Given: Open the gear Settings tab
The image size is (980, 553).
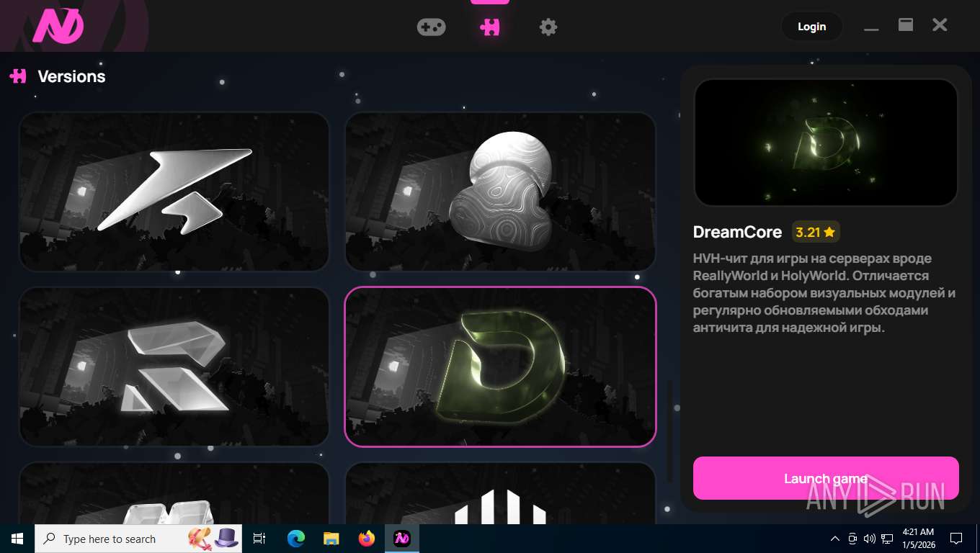Looking at the screenshot, I should (548, 27).
